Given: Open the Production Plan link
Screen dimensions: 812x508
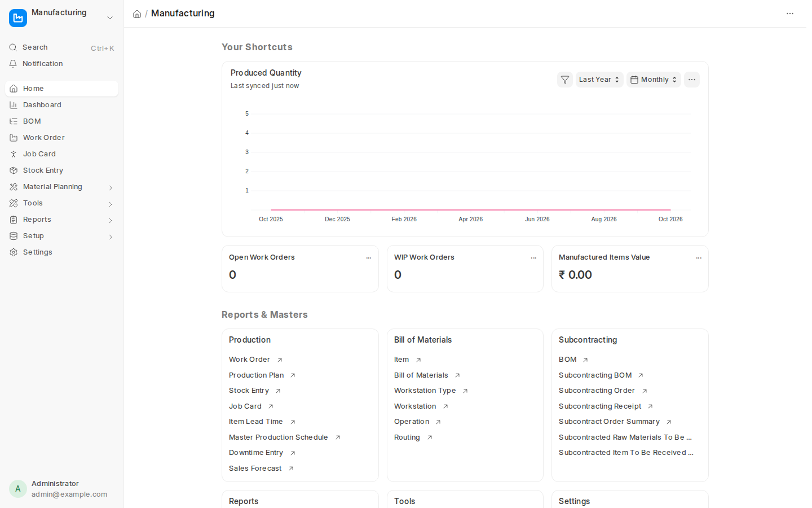Looking at the screenshot, I should [x=257, y=375].
